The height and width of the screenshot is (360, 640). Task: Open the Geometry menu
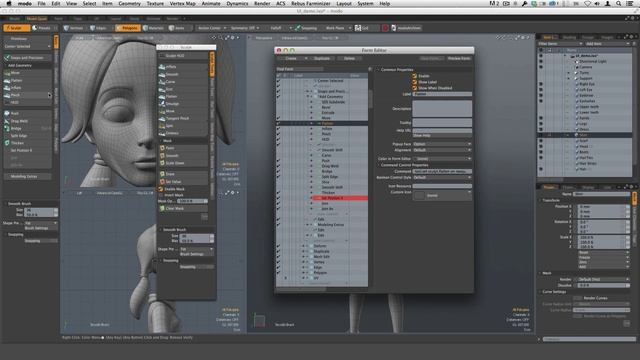[x=129, y=4]
